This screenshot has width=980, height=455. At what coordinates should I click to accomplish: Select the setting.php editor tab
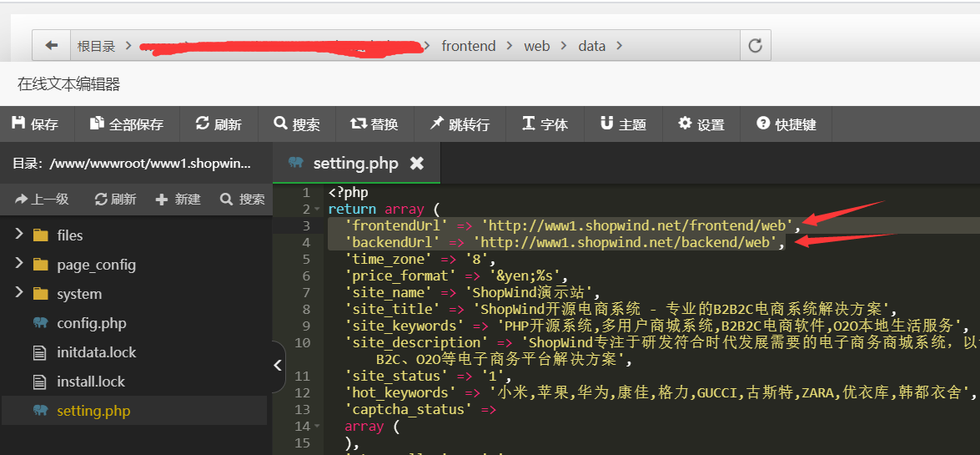tap(356, 164)
